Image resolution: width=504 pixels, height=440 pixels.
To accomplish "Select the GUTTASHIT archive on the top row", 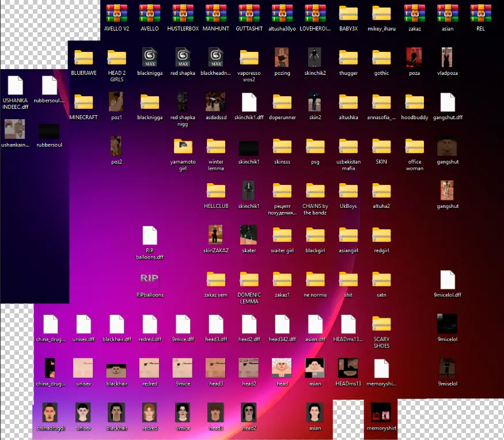I will (x=249, y=13).
